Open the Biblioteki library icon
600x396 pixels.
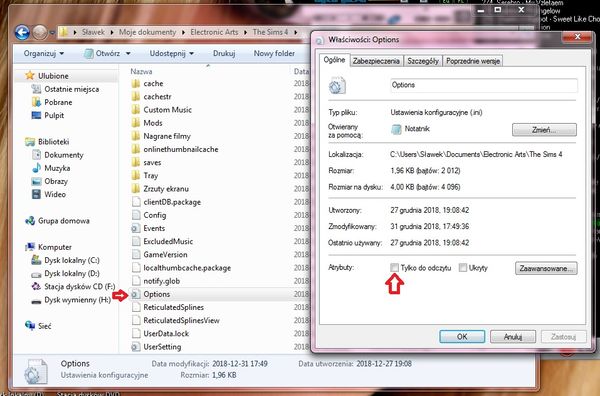click(x=30, y=142)
